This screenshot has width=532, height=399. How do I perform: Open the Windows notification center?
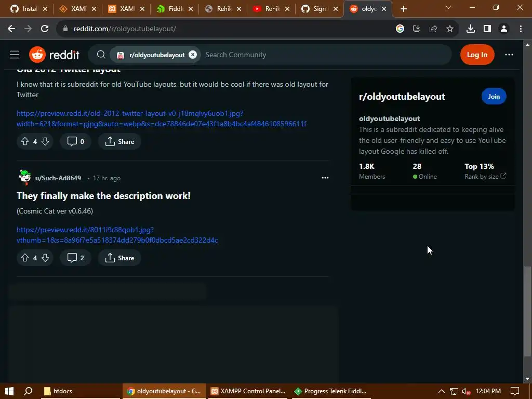point(515,391)
